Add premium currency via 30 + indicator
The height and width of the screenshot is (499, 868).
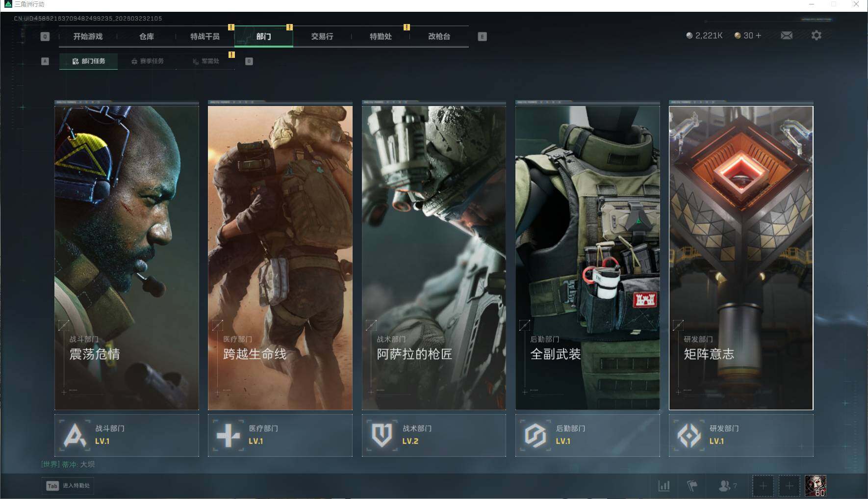(748, 35)
